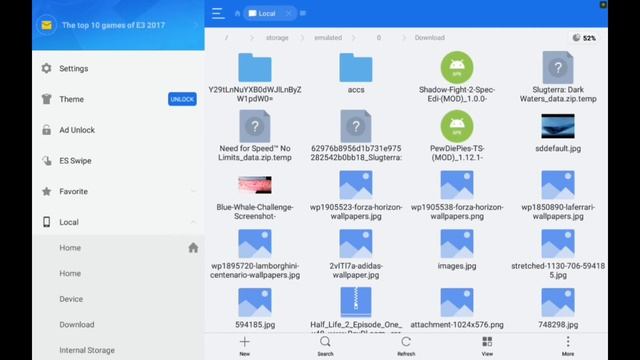This screenshot has width=640, height=360.
Task: Open the 748298.jpg file
Action: [558, 308]
